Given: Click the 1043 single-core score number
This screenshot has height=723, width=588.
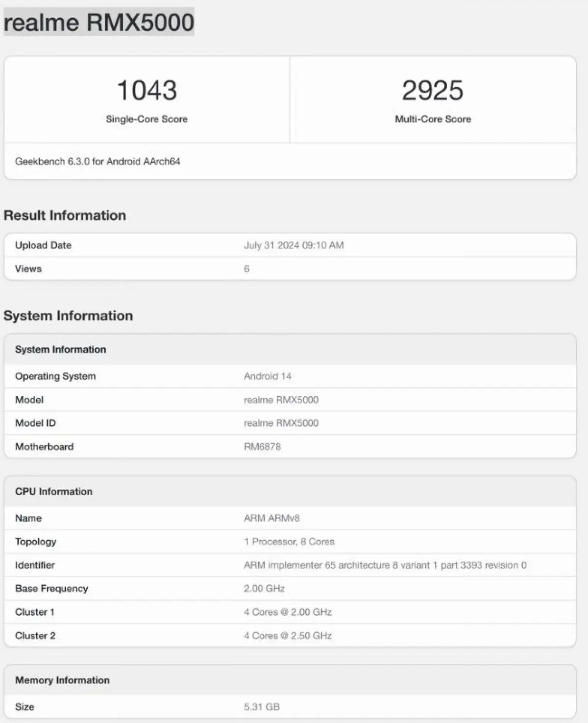Looking at the screenshot, I should [x=147, y=91].
